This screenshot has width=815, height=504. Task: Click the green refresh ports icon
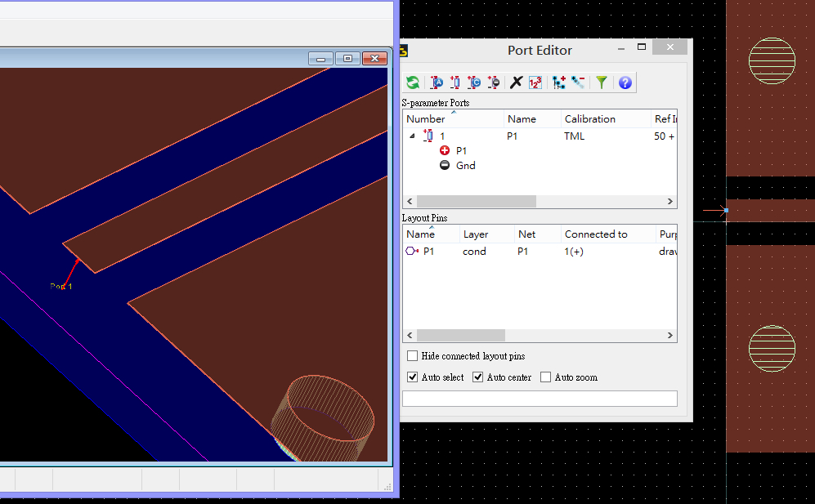[413, 83]
